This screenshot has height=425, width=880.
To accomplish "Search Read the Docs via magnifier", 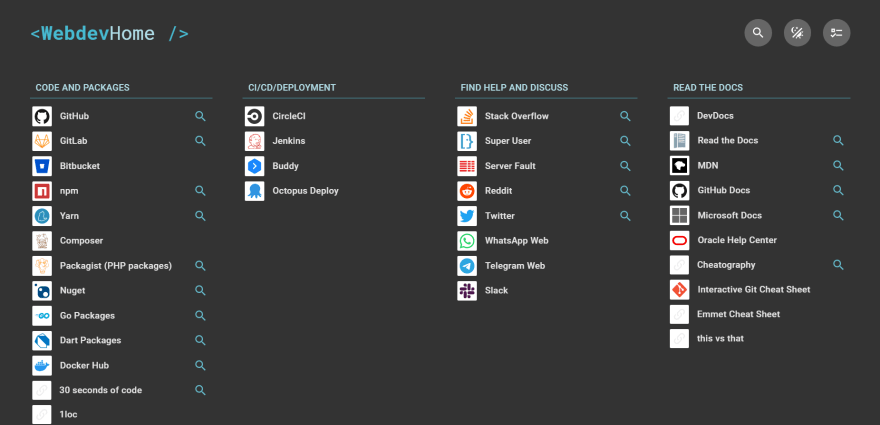I will pos(838,140).
